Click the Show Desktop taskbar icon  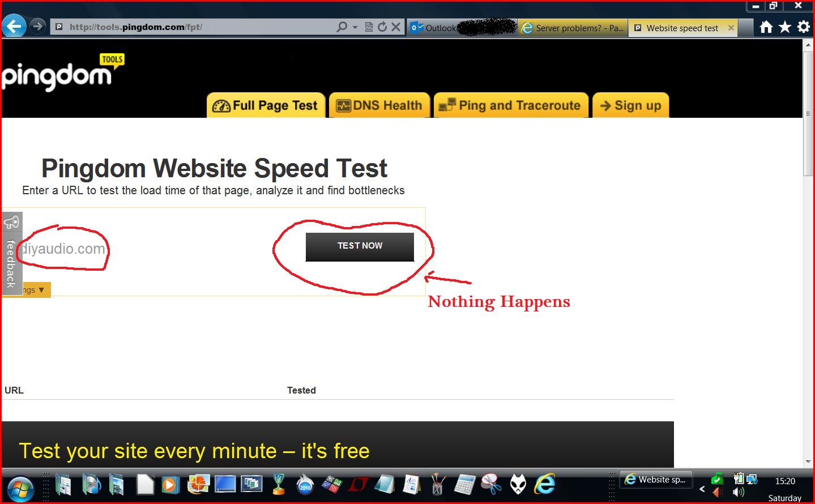[x=225, y=484]
